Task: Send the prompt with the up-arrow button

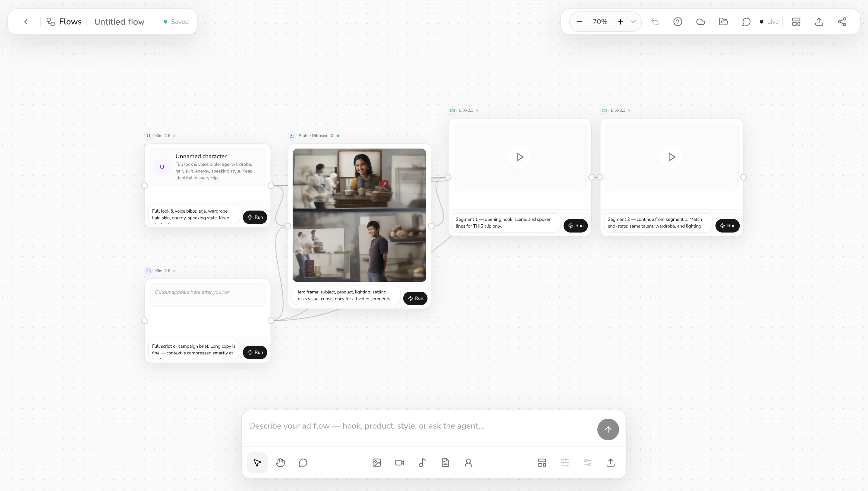Action: point(608,429)
